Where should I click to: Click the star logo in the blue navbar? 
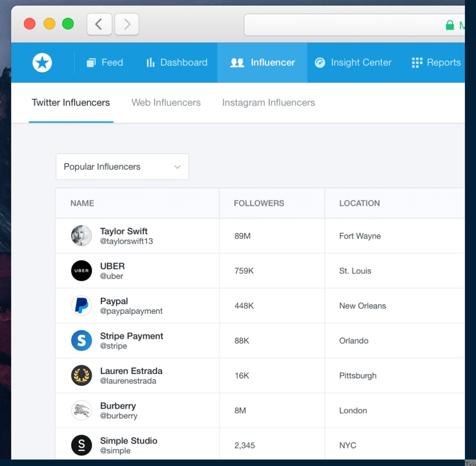pos(42,63)
